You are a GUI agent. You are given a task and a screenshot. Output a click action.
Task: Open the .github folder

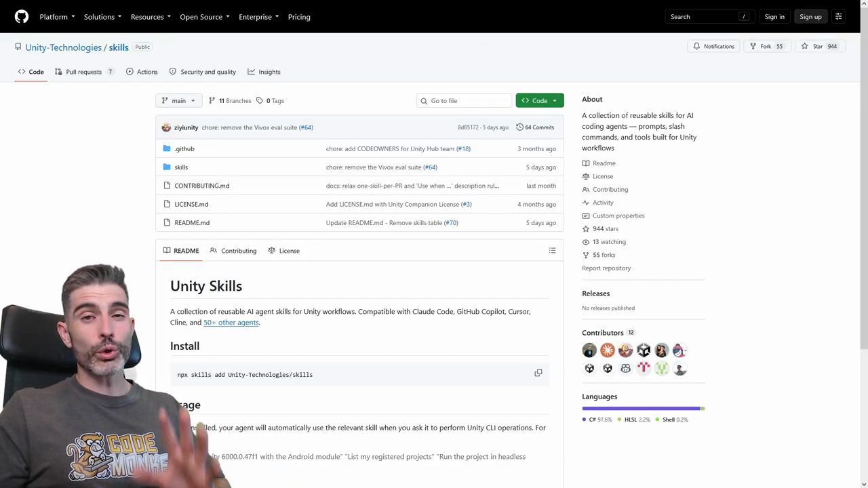pos(184,148)
